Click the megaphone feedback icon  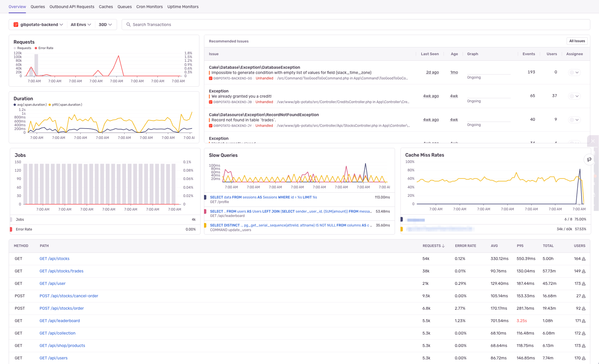pyautogui.click(x=589, y=159)
